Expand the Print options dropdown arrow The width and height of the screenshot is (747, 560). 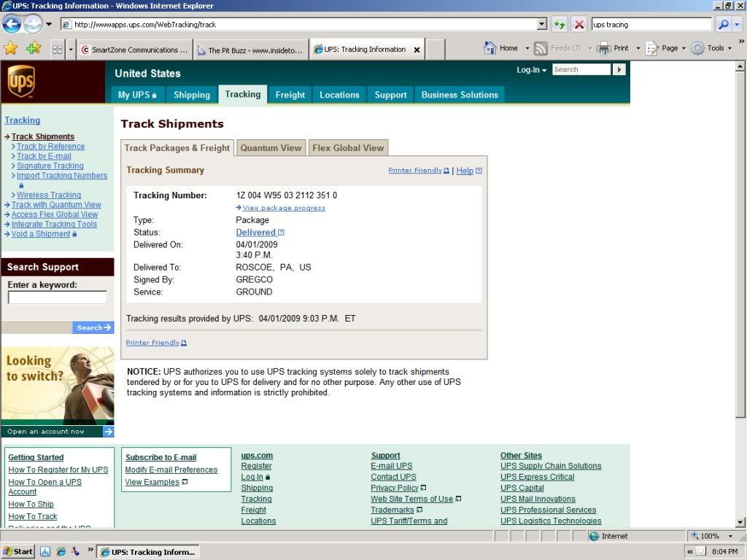tap(638, 48)
